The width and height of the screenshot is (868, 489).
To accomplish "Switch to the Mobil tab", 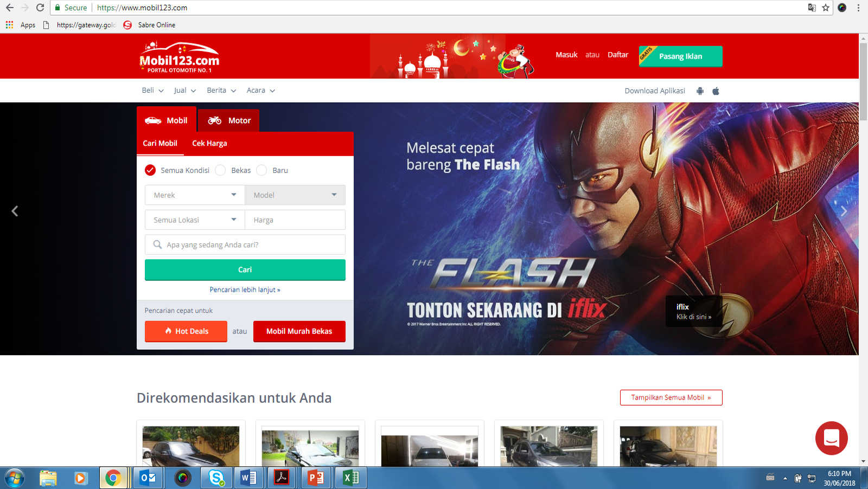I will click(167, 120).
